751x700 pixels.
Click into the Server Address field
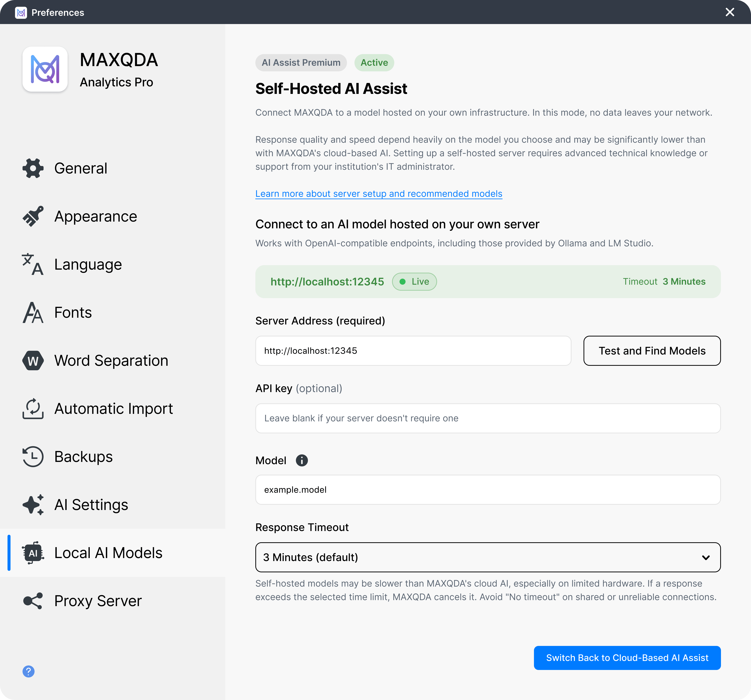pyautogui.click(x=413, y=351)
